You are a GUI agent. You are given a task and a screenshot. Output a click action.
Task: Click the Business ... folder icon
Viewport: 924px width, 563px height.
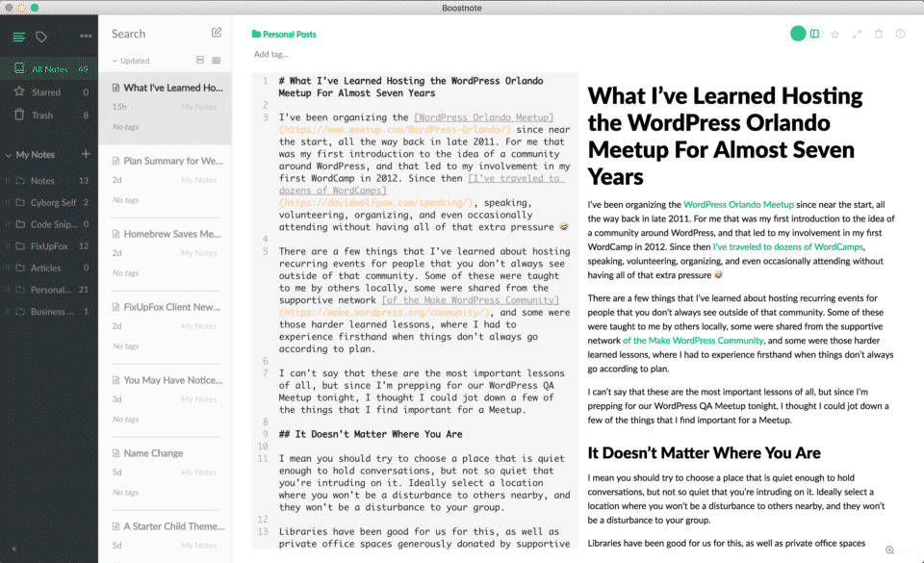pos(20,312)
